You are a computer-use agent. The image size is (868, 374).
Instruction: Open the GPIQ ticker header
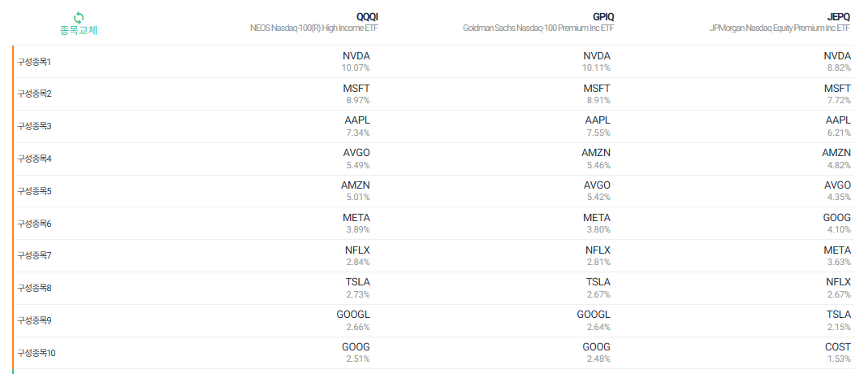point(603,17)
